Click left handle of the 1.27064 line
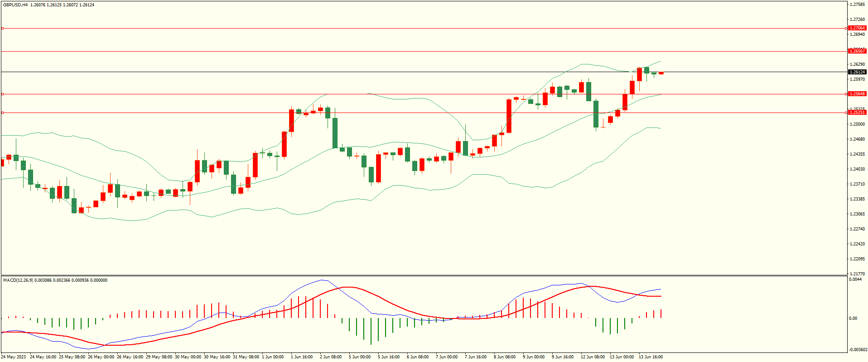The image size is (868, 362). point(2,29)
